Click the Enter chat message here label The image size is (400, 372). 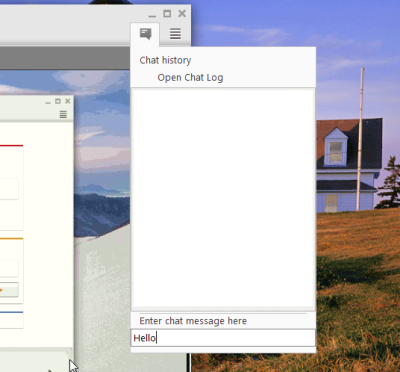(x=193, y=321)
